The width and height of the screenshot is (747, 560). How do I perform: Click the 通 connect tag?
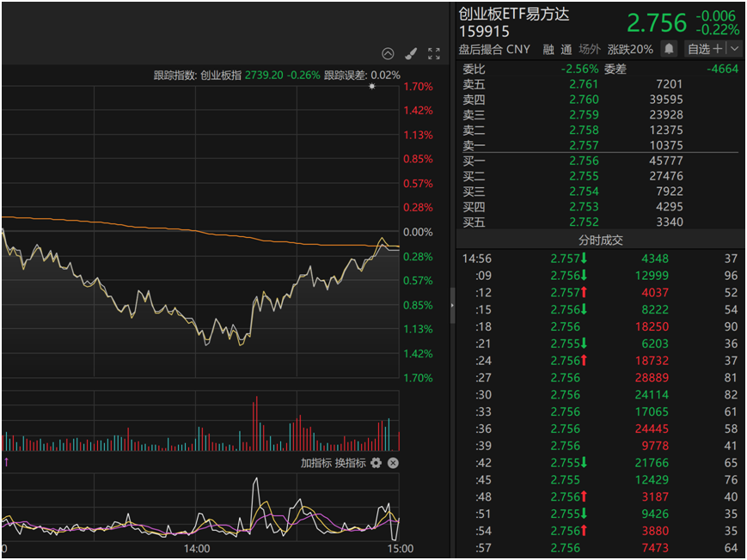click(x=566, y=49)
